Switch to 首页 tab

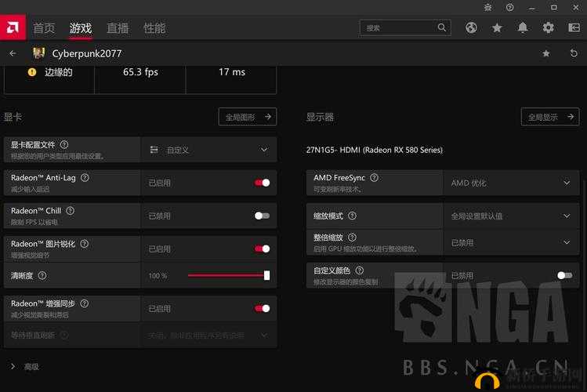(x=44, y=28)
